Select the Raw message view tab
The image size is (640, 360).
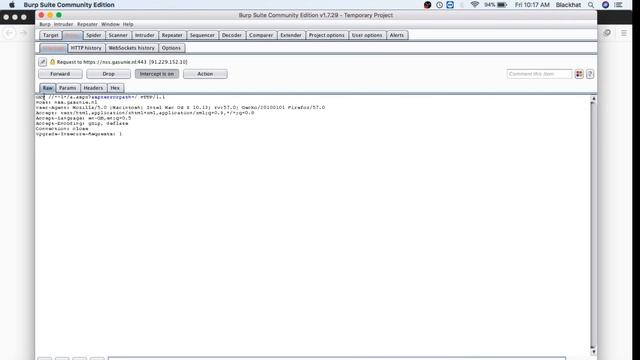pyautogui.click(x=47, y=88)
